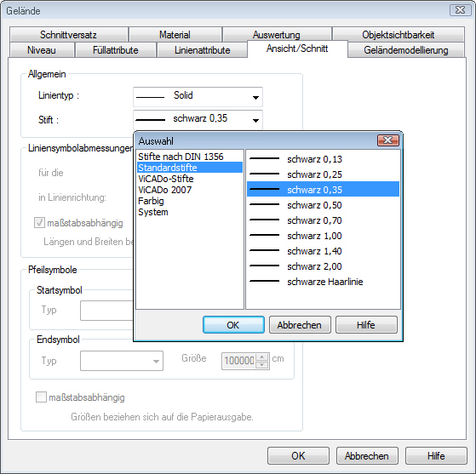
Task: Select the schwarz 2,00 pen entry
Action: click(323, 266)
